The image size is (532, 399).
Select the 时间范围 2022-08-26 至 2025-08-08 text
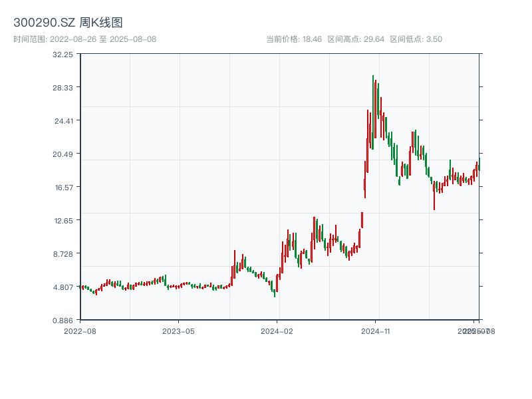pyautogui.click(x=85, y=39)
